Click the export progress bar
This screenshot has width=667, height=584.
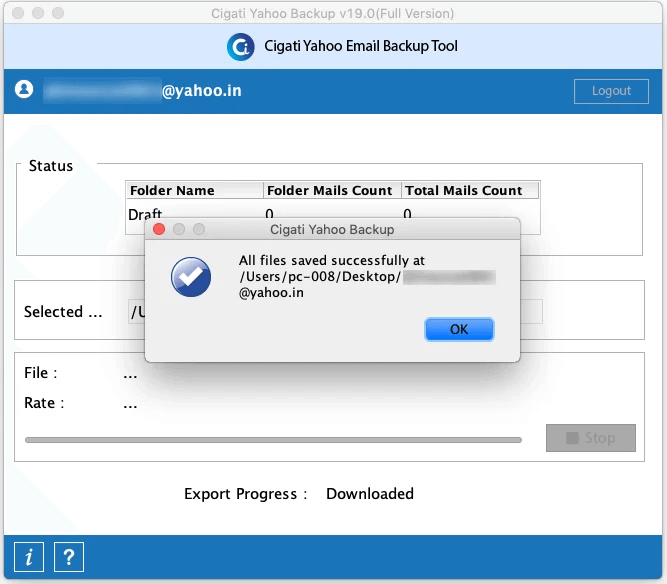pyautogui.click(x=273, y=440)
